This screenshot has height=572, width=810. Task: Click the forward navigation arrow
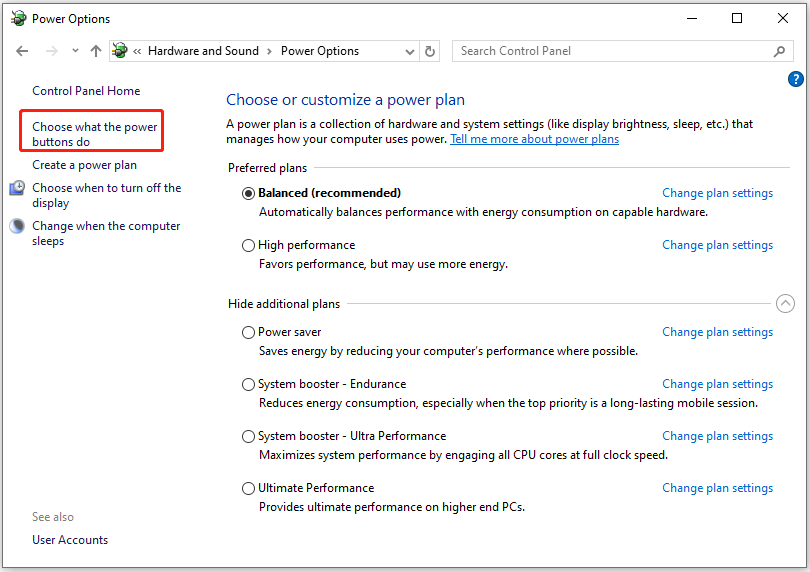coord(52,51)
